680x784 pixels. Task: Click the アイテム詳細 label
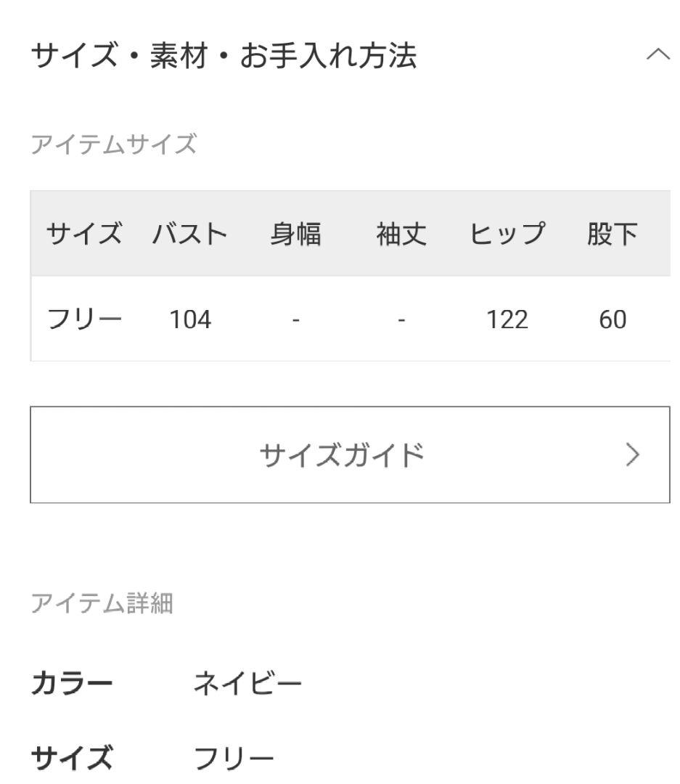(x=102, y=603)
